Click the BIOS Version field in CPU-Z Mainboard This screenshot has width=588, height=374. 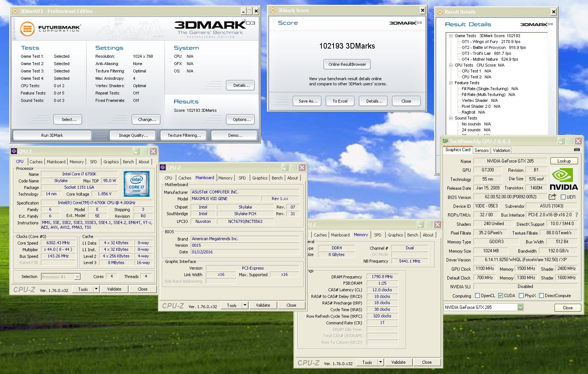245,245
